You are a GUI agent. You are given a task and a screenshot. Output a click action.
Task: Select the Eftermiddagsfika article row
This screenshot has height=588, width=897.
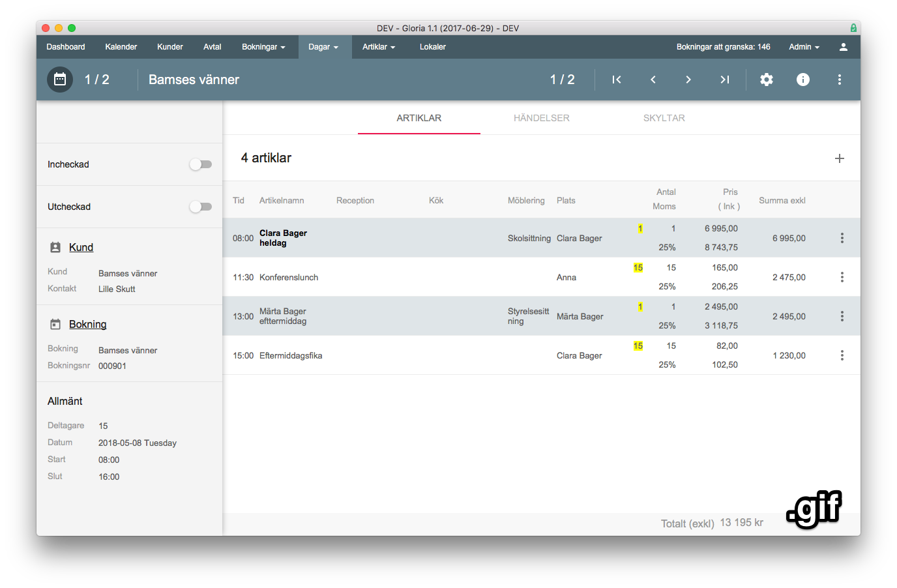[x=291, y=355]
